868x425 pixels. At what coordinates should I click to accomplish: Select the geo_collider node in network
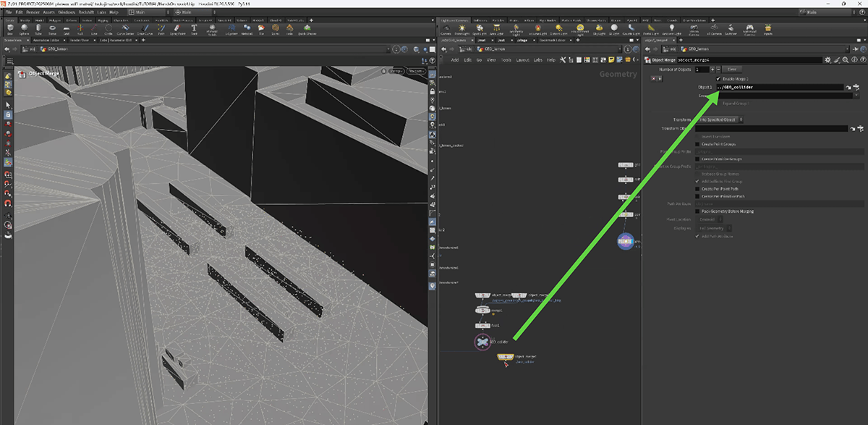tap(482, 341)
